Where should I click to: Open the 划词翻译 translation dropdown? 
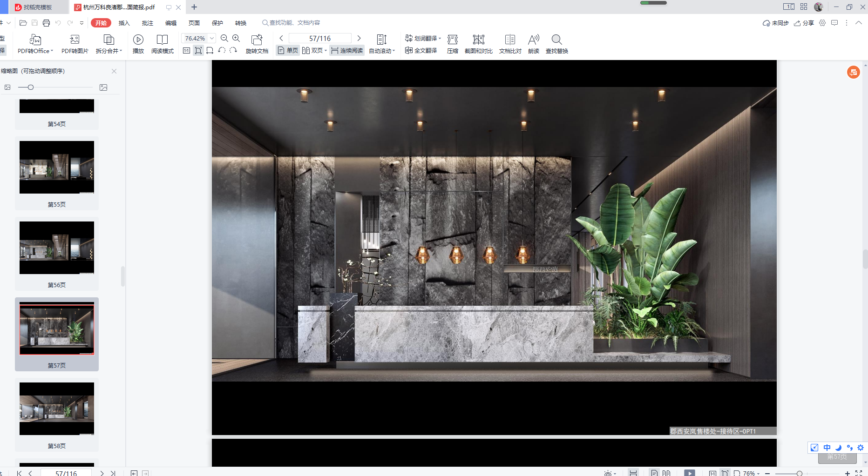click(x=423, y=38)
